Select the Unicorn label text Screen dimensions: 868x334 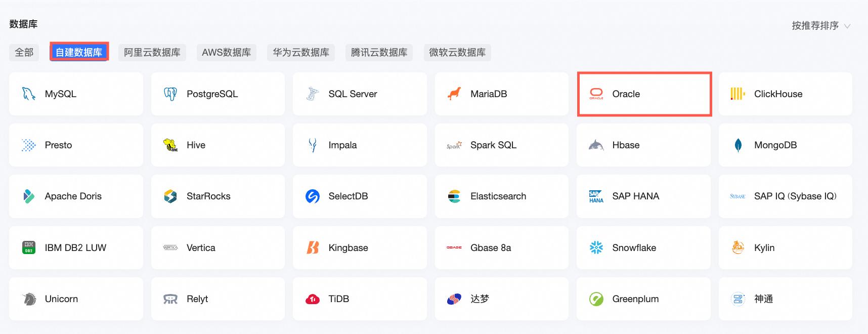(x=61, y=299)
